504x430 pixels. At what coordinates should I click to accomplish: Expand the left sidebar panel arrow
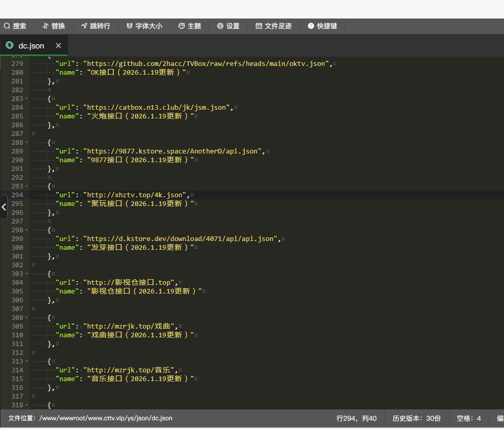[4, 208]
